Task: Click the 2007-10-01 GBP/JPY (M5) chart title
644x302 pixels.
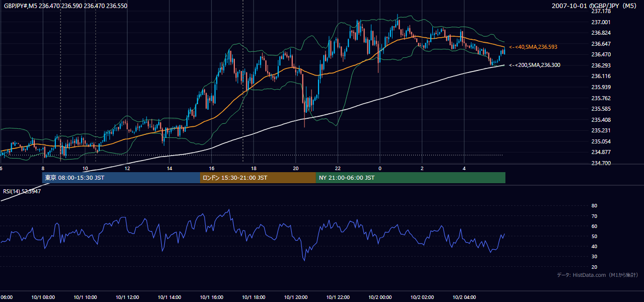Action: click(x=595, y=6)
